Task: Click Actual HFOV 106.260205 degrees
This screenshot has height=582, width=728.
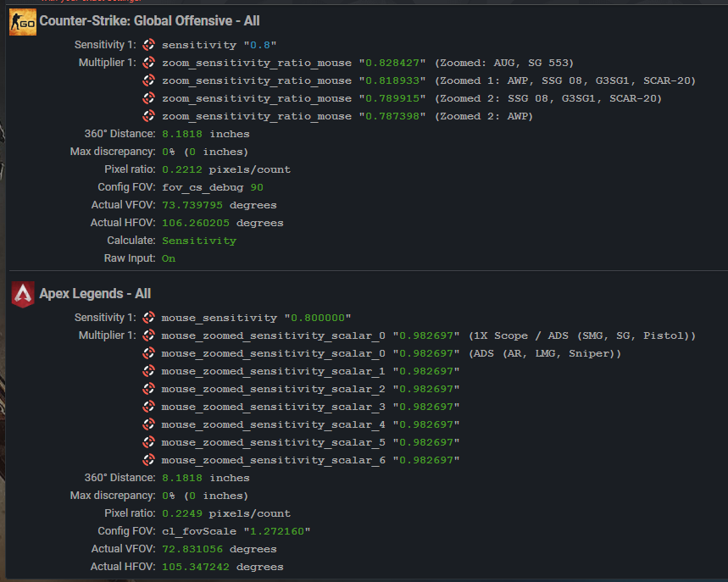Action: (222, 223)
